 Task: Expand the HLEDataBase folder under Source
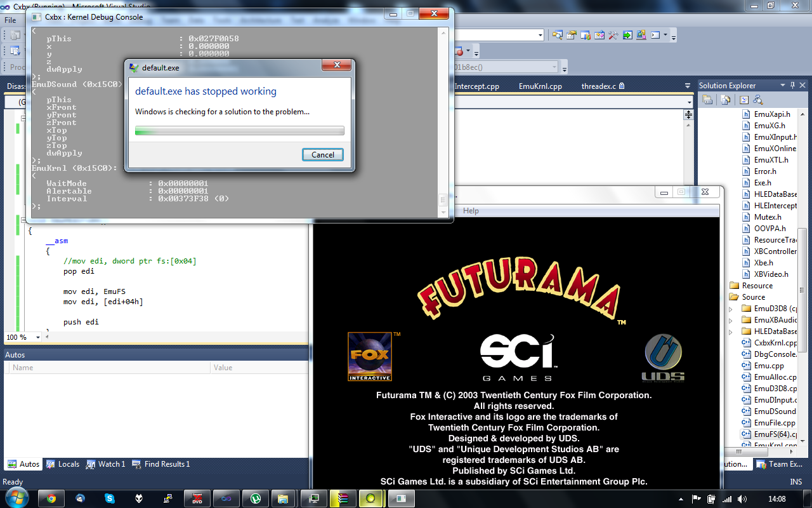pos(731,331)
